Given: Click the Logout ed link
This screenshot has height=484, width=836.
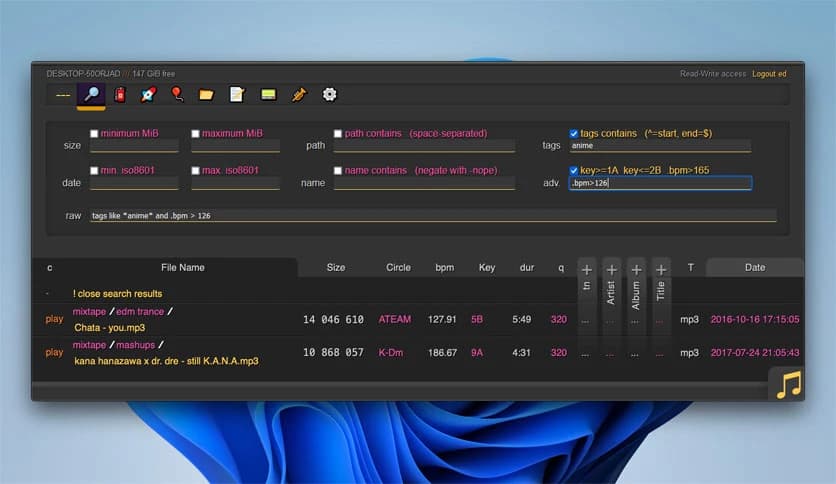Looking at the screenshot, I should pos(769,74).
